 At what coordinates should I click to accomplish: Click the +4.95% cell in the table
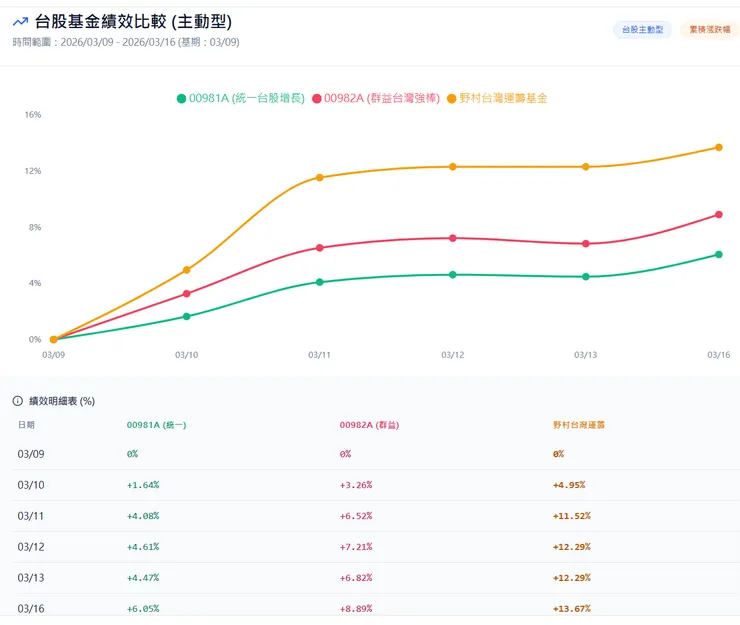pyautogui.click(x=569, y=485)
